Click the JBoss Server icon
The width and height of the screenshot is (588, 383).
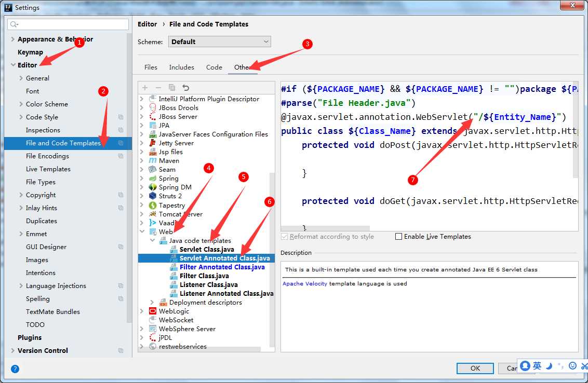point(153,117)
